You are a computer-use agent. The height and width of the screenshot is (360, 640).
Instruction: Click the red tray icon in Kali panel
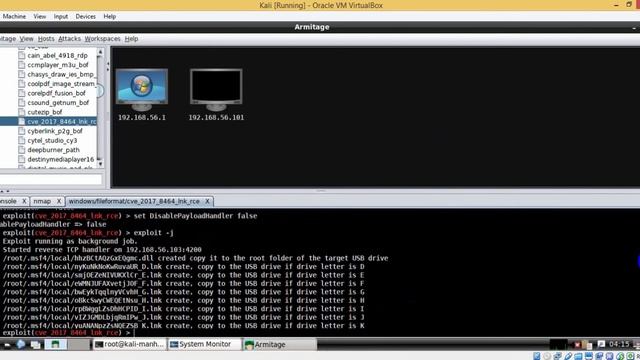point(578,344)
